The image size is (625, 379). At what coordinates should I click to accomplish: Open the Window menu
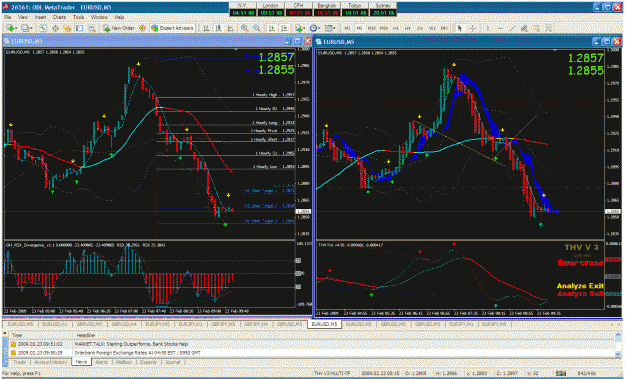[99, 18]
